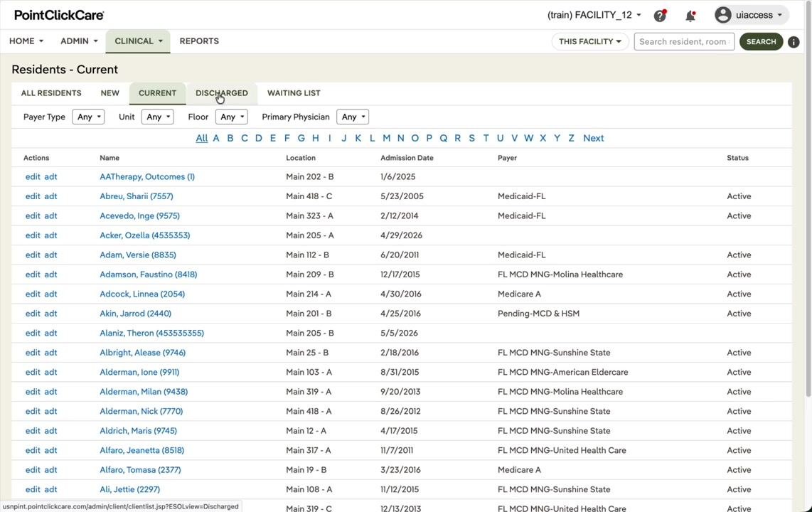
Task: Open the facility selector FACILITY_12 dropdown
Action: pos(594,15)
